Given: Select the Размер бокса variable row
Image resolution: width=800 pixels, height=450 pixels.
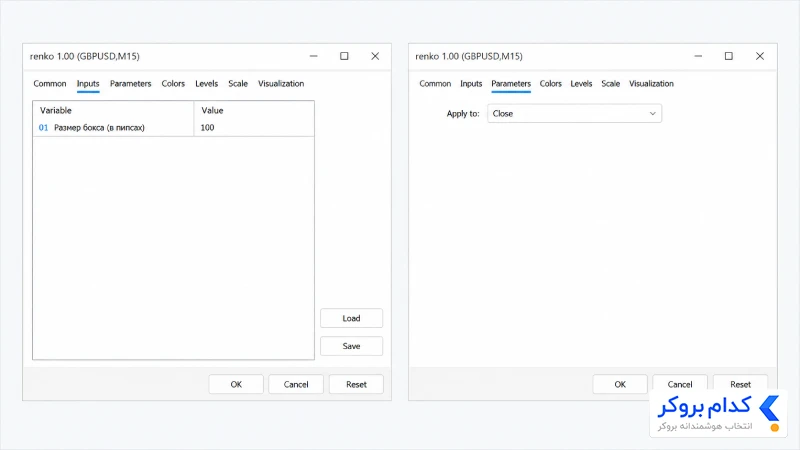Looking at the screenshot, I should pyautogui.click(x=173, y=128).
